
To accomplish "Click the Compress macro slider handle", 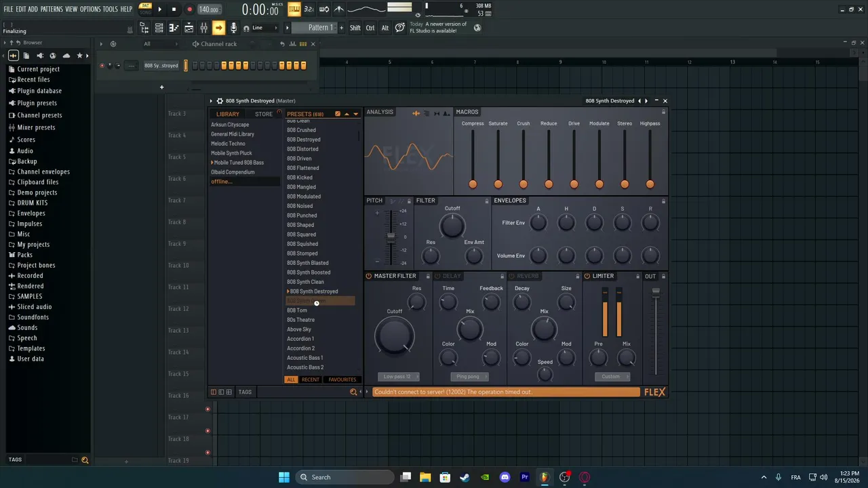I will coord(473,184).
